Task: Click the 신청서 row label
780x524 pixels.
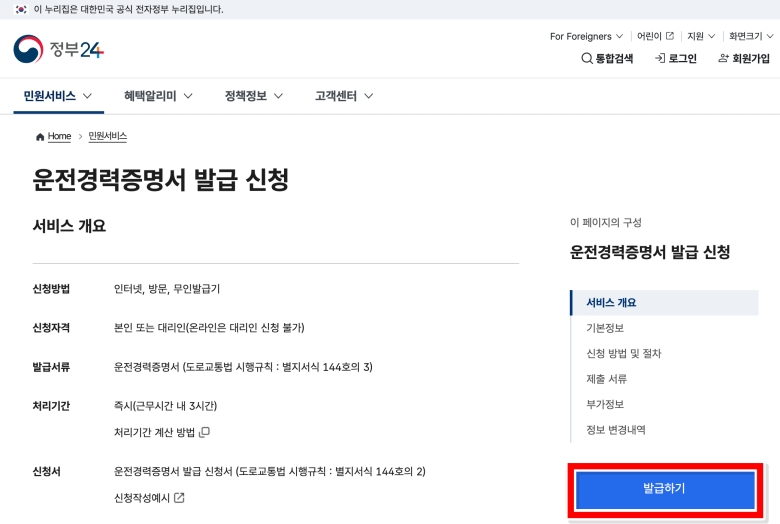Action: (46, 471)
